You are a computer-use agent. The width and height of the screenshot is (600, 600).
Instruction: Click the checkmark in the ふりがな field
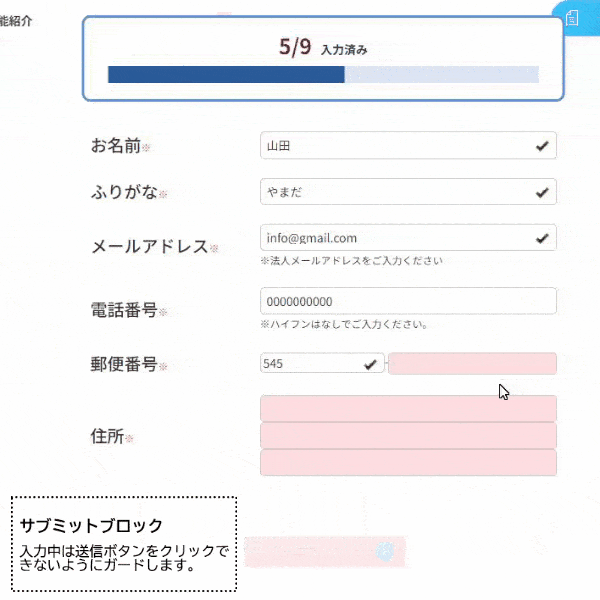tap(542, 192)
